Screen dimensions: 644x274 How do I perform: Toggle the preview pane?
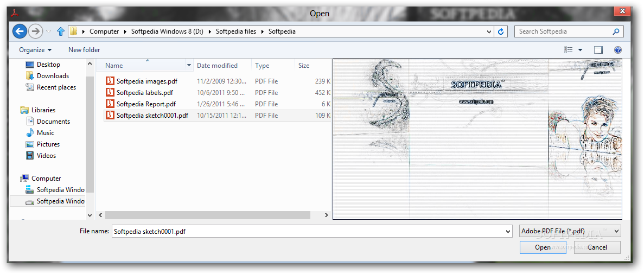(x=598, y=50)
